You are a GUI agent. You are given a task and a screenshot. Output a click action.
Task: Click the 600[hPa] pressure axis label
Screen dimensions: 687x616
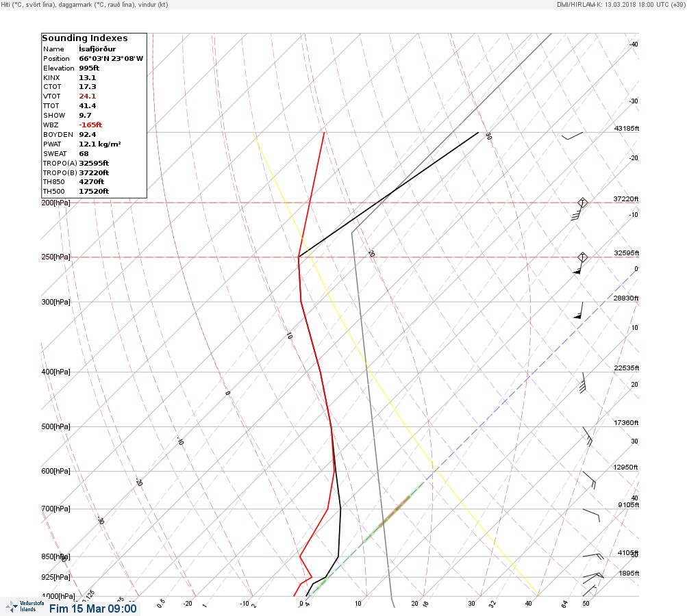point(55,471)
